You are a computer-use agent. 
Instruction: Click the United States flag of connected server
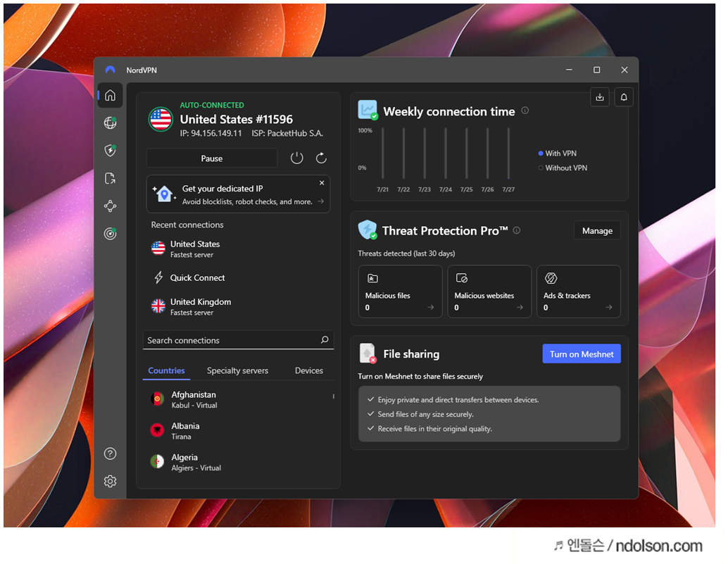point(161,119)
